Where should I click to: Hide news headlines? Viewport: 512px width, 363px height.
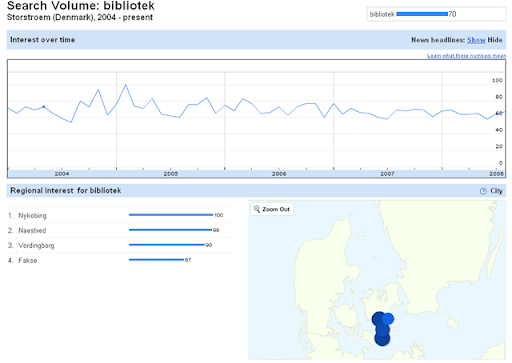click(x=495, y=40)
